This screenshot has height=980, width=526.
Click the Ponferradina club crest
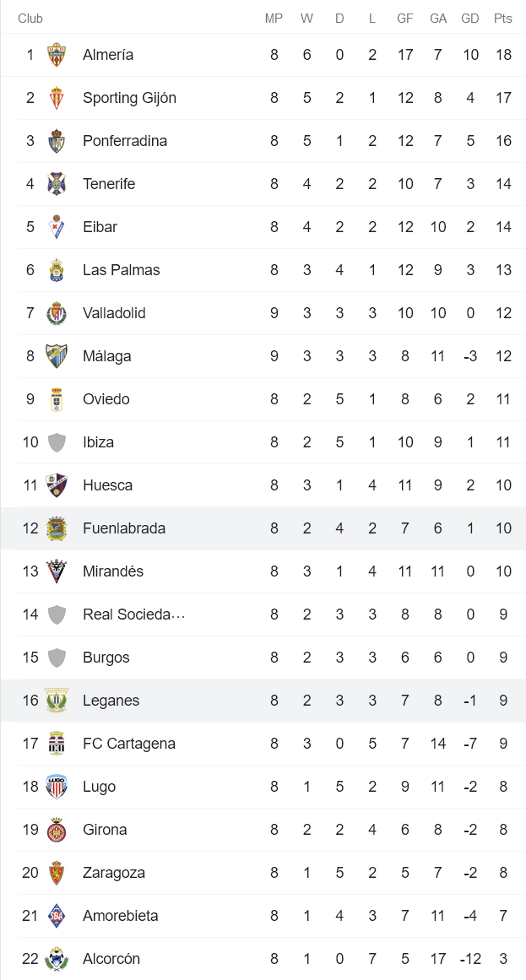point(57,141)
